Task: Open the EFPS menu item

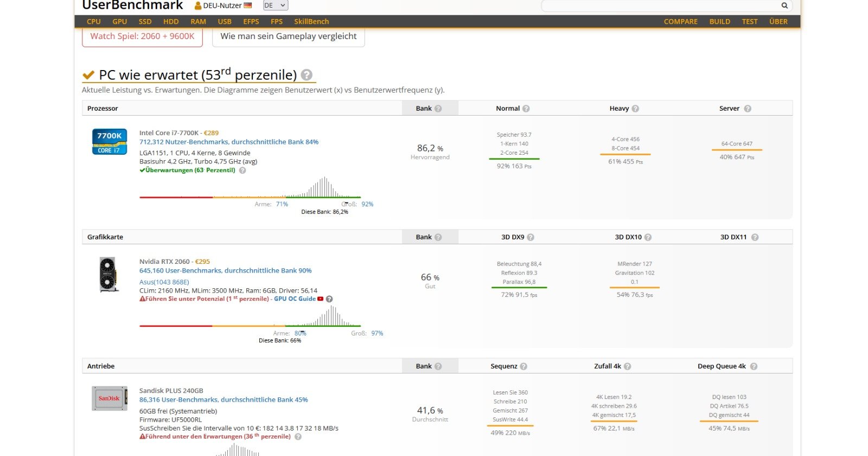Action: pos(251,22)
